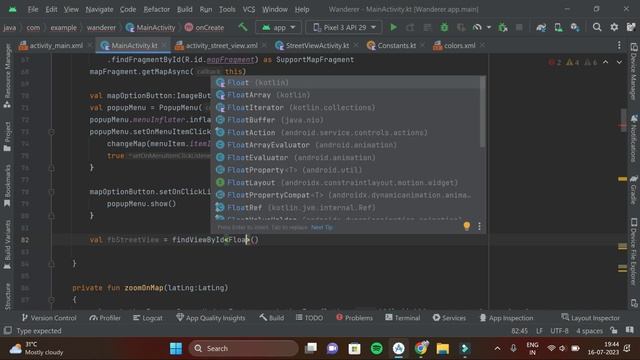Screen dimensions: 640x360
Task: Select the FloatArray completion suggestion
Action: point(346,95)
